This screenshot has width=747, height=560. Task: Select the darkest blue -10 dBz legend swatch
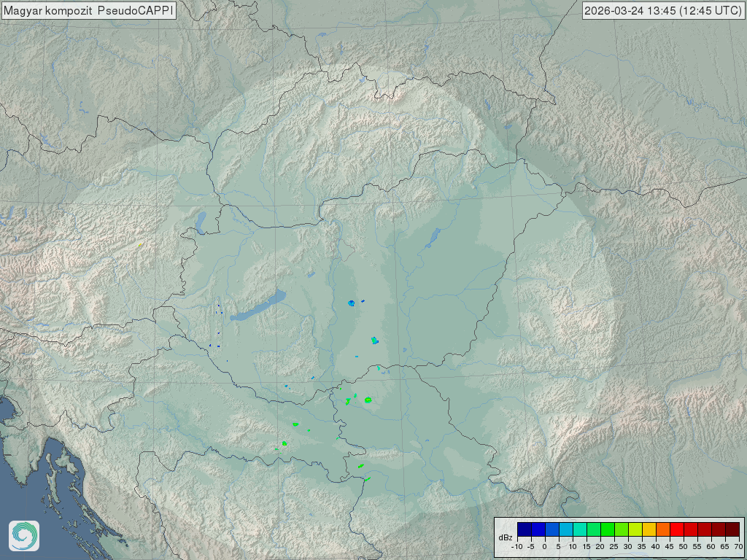point(524,529)
